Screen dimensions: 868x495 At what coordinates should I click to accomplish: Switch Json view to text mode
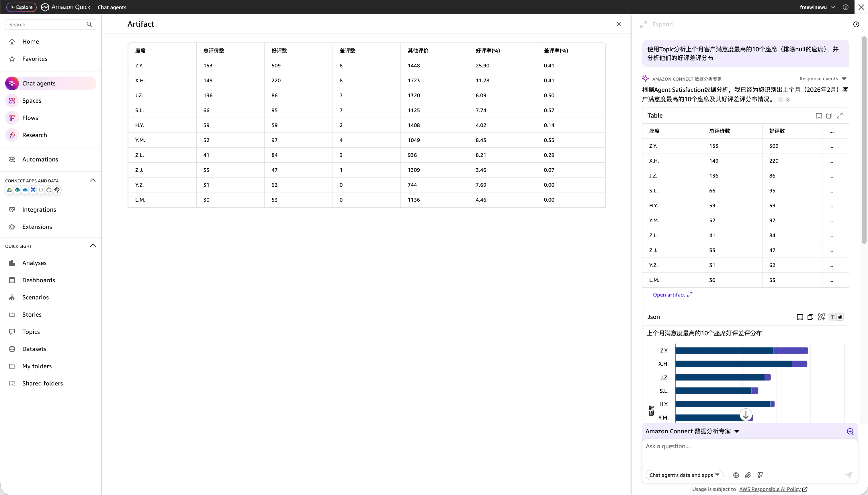[x=832, y=317]
